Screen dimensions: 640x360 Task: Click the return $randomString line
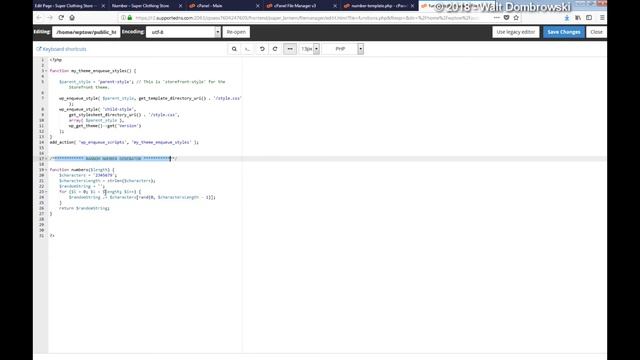84,208
